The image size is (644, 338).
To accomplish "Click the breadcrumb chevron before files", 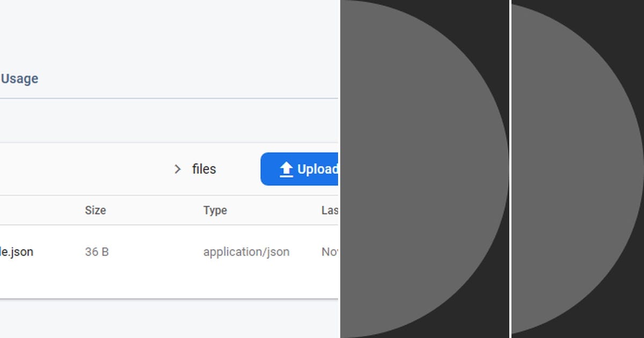I will pyautogui.click(x=177, y=169).
